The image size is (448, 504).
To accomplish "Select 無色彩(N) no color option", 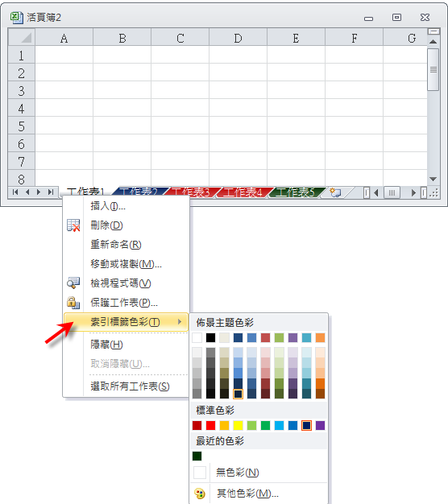I will [x=238, y=473].
